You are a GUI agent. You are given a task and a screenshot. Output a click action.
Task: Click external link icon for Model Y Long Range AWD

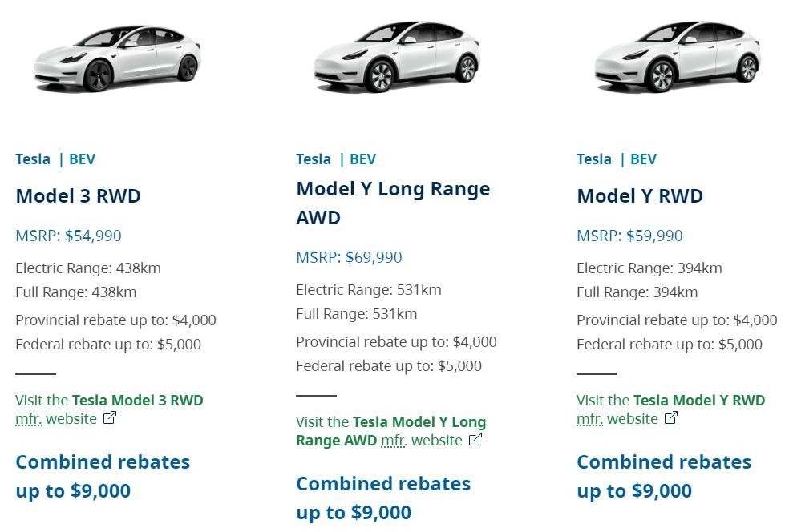click(475, 440)
